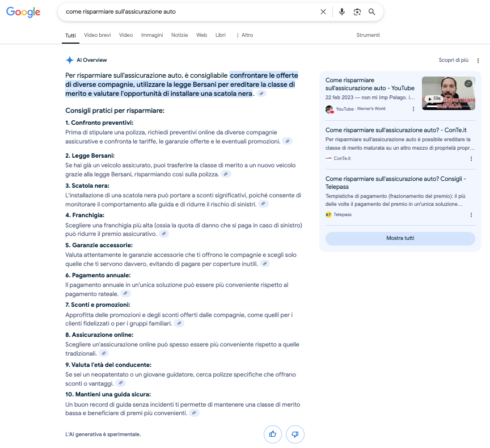Click the magnifying glass search icon
This screenshot has width=490, height=448.
click(372, 12)
